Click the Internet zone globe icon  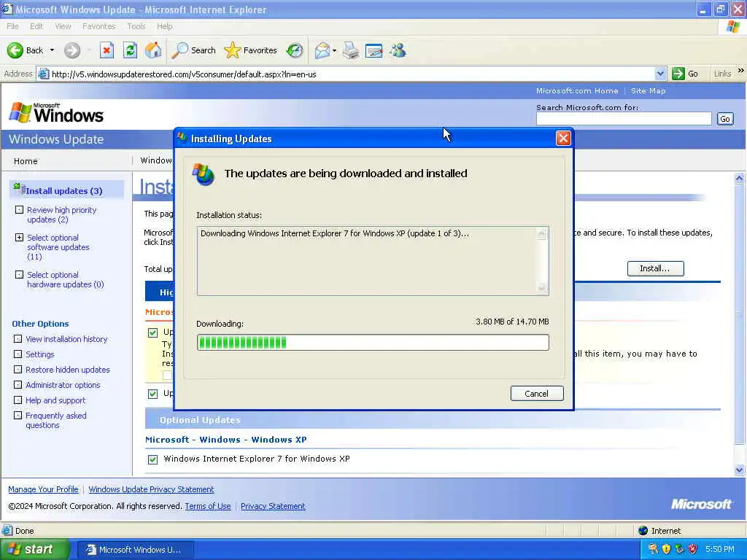click(643, 531)
